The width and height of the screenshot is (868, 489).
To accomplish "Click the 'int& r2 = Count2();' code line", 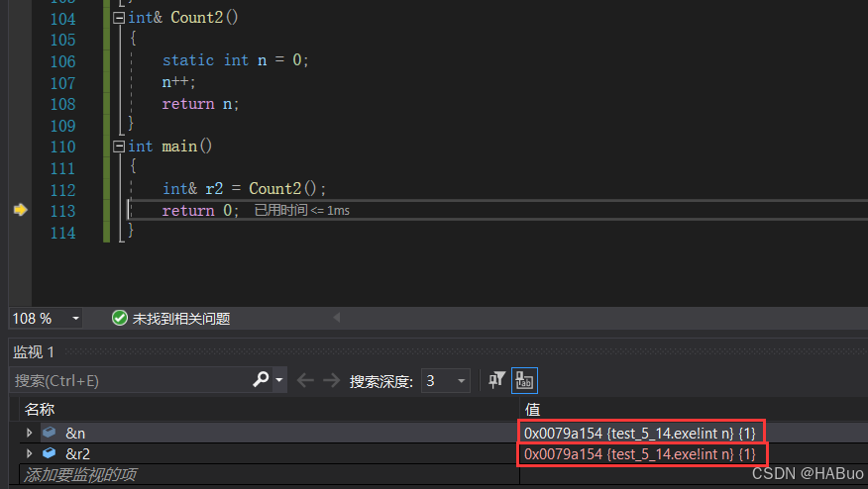I will click(244, 189).
